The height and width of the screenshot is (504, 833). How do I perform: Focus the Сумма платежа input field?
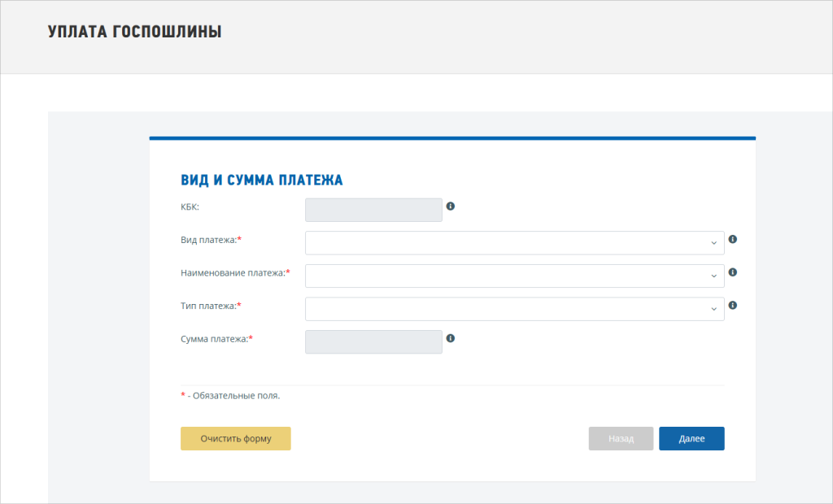coord(373,342)
